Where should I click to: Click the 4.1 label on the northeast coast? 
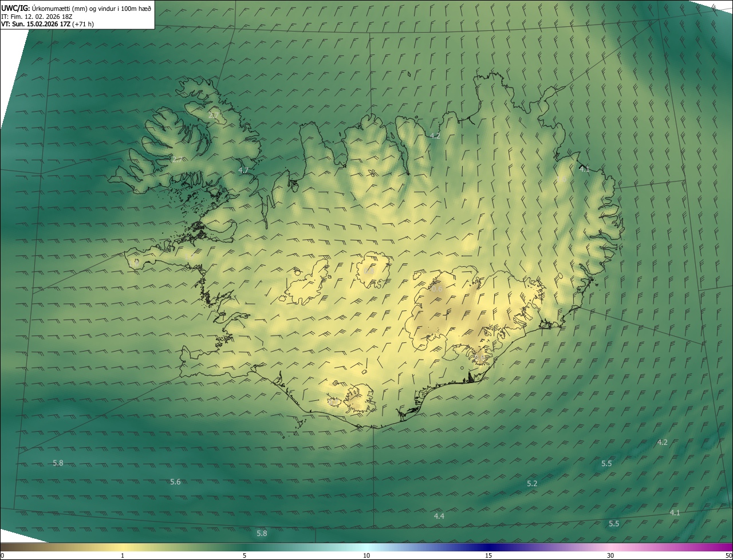click(x=584, y=169)
